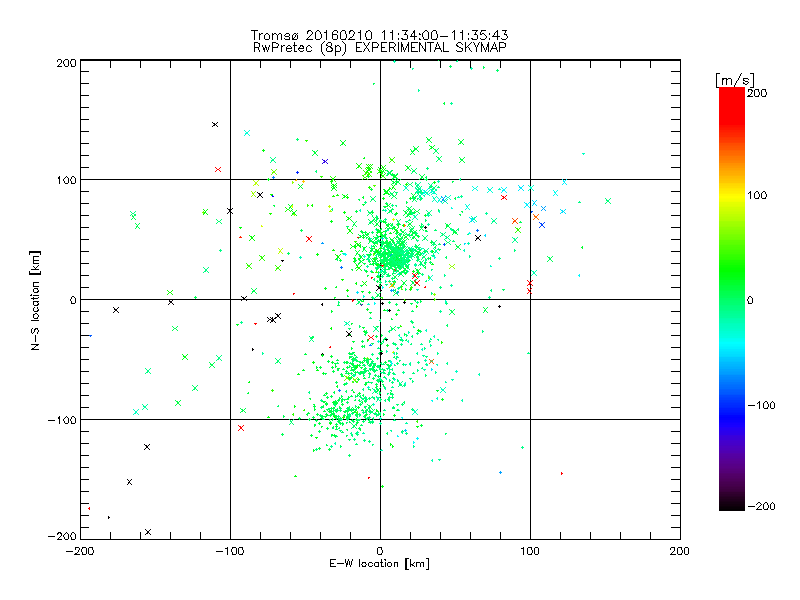Click the plot title 'Tromsø 20160210 11:34:00-11:35:43'
The height and width of the screenshot is (600, 800).
[379, 35]
